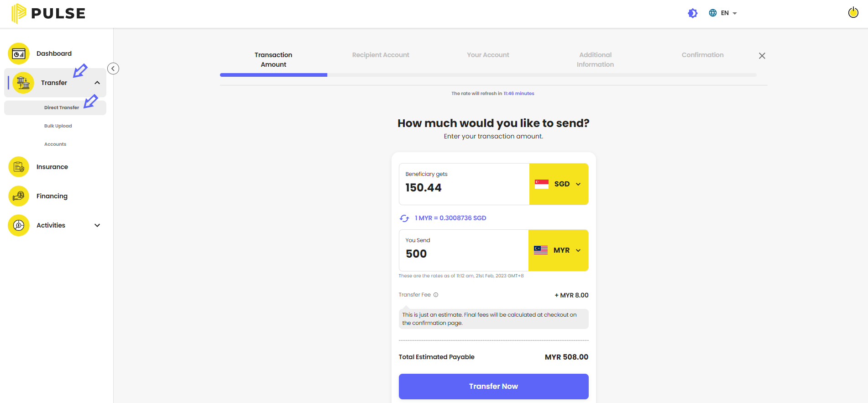Viewport: 868px width, 403px height.
Task: Select the Financing icon
Action: [19, 196]
